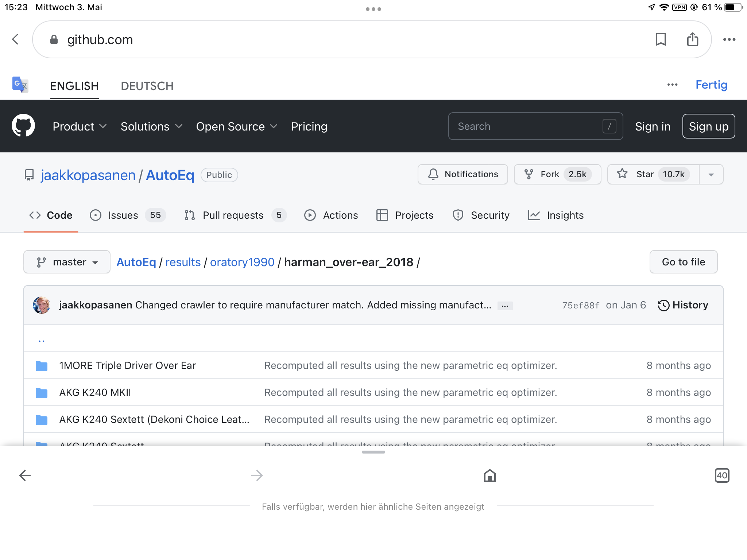Image resolution: width=747 pixels, height=560 pixels.
Task: Go back with bottom toolbar left arrow
Action: [x=25, y=475]
